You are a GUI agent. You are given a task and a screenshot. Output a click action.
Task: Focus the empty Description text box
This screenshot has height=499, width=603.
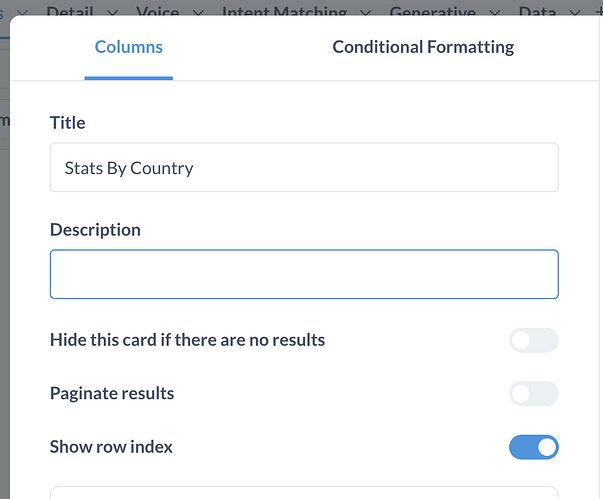coord(304,274)
